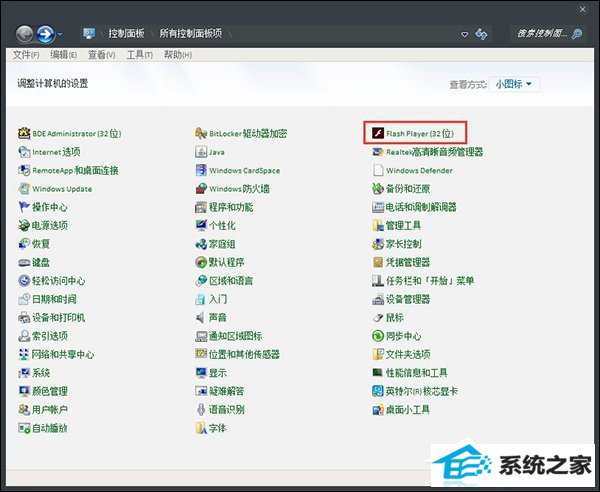
Task: Open the 查看方式 小图标 dropdown
Action: coord(514,84)
